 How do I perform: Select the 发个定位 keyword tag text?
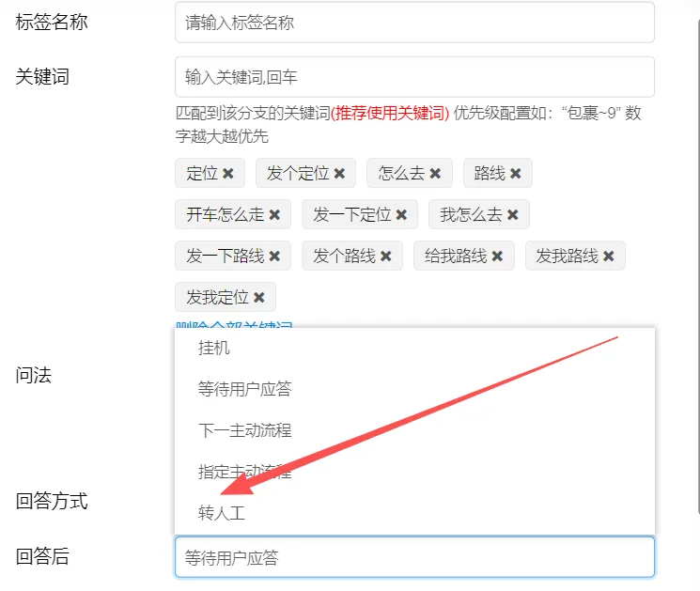pos(298,173)
